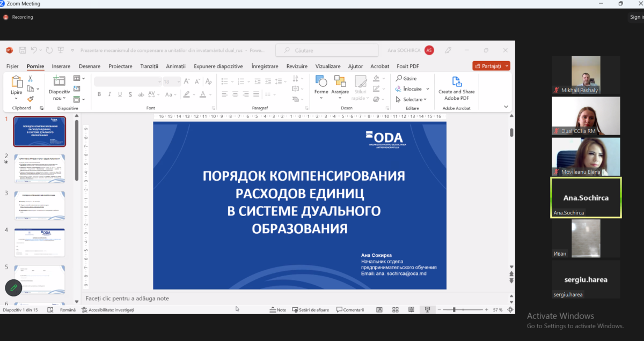The height and width of the screenshot is (341, 644).
Task: Click notes area "Faceți clic pentru a adăuga note"
Action: point(127,298)
